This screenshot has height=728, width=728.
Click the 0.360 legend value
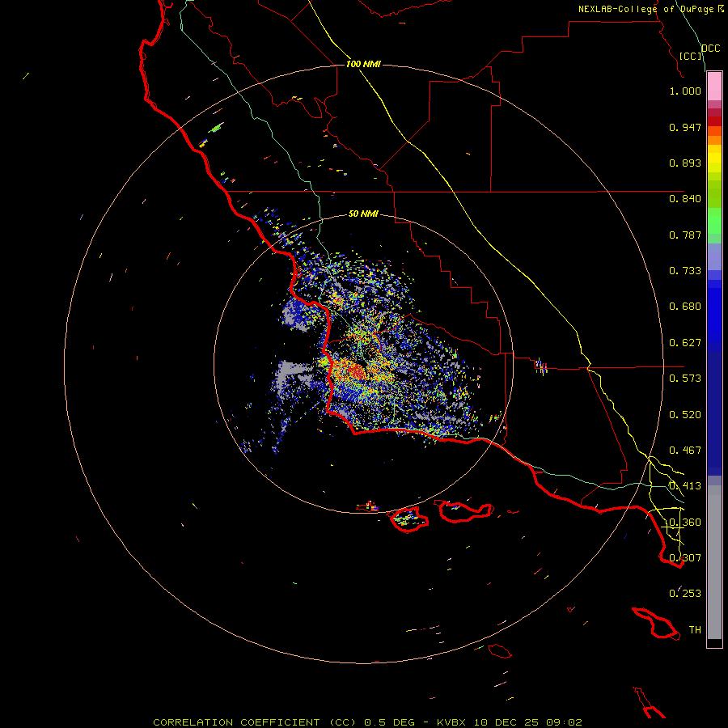click(685, 523)
